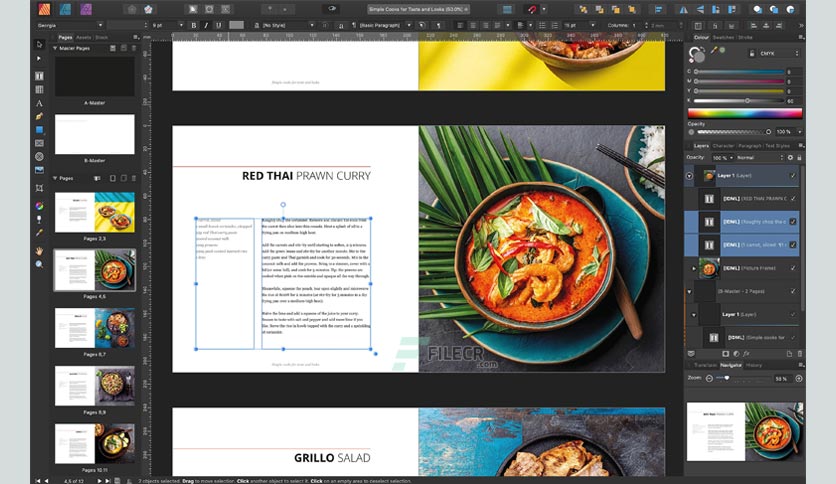Select the Place Image tool
The image size is (836, 484).
pyautogui.click(x=39, y=170)
